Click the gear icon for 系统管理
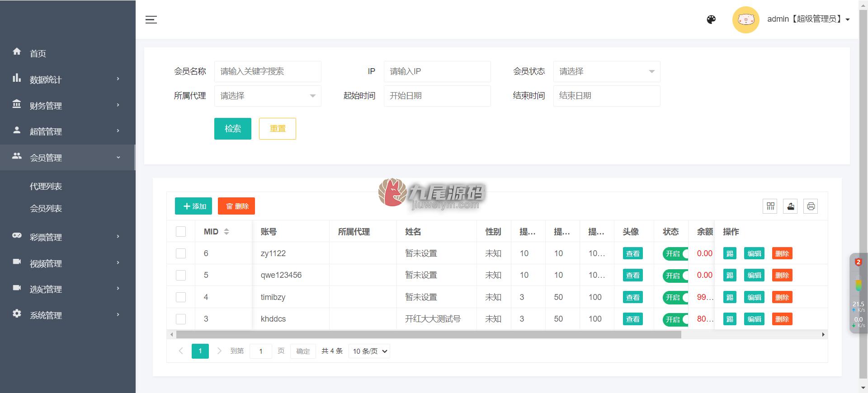This screenshot has height=393, width=868. (17, 313)
